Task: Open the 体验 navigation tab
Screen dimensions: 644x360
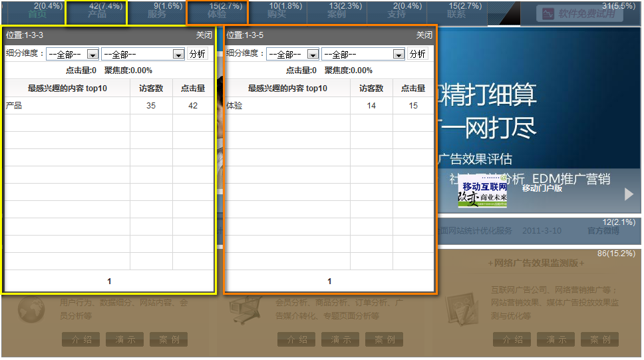Action: [217, 14]
